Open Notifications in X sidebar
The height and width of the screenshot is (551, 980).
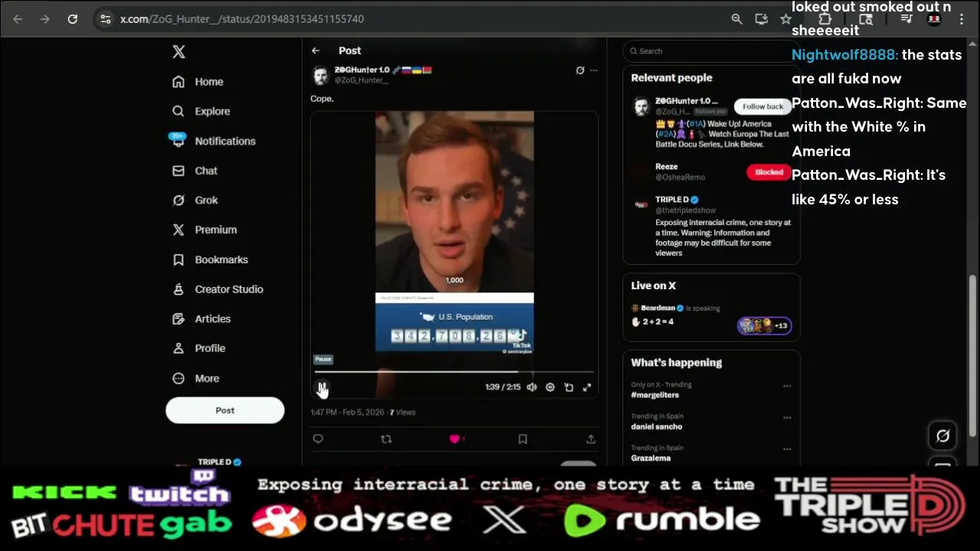pyautogui.click(x=214, y=141)
